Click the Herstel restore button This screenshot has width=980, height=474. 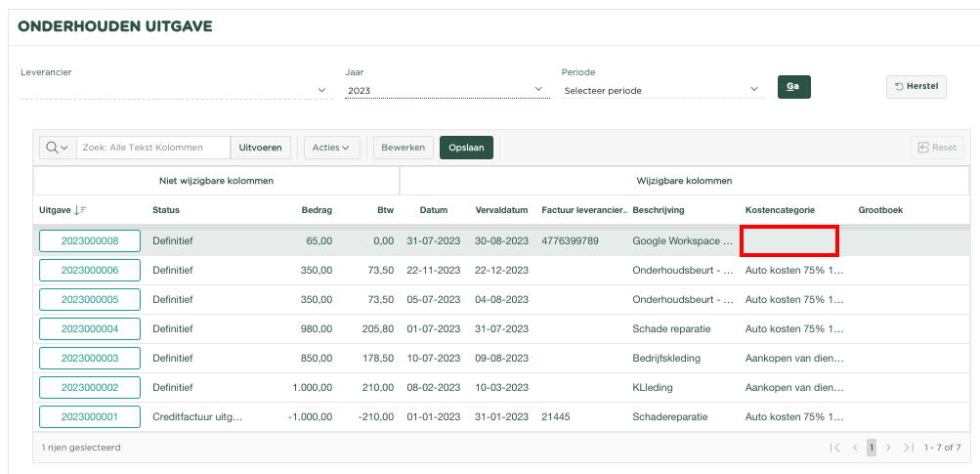pyautogui.click(x=916, y=87)
